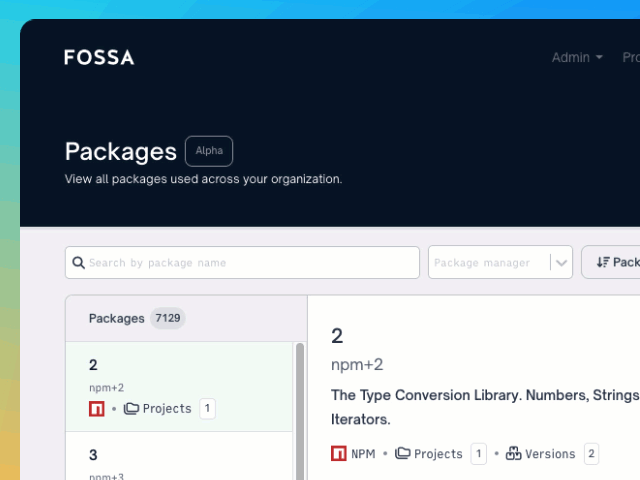Click the Packages list header label

coord(116,318)
